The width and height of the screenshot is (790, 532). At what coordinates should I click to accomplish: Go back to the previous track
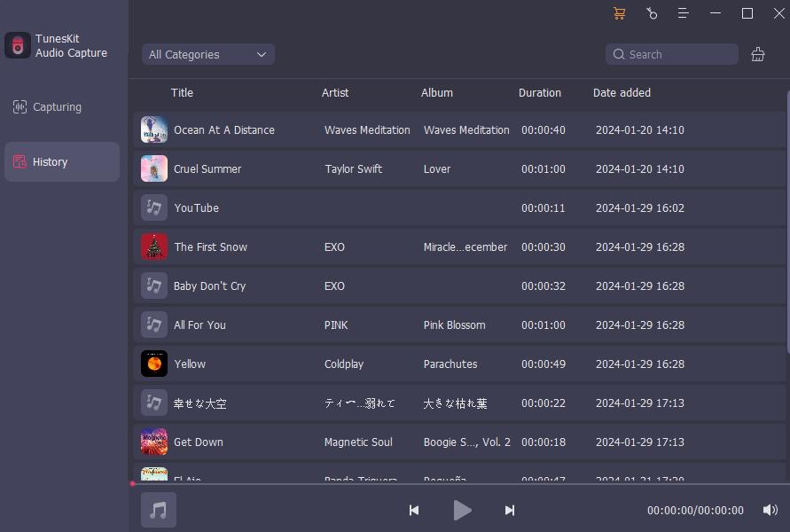coord(414,510)
